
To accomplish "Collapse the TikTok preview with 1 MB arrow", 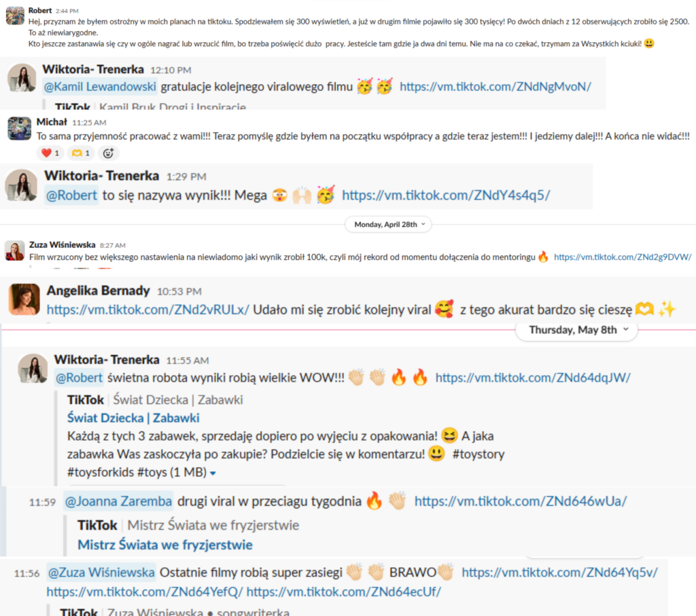I will 213,473.
